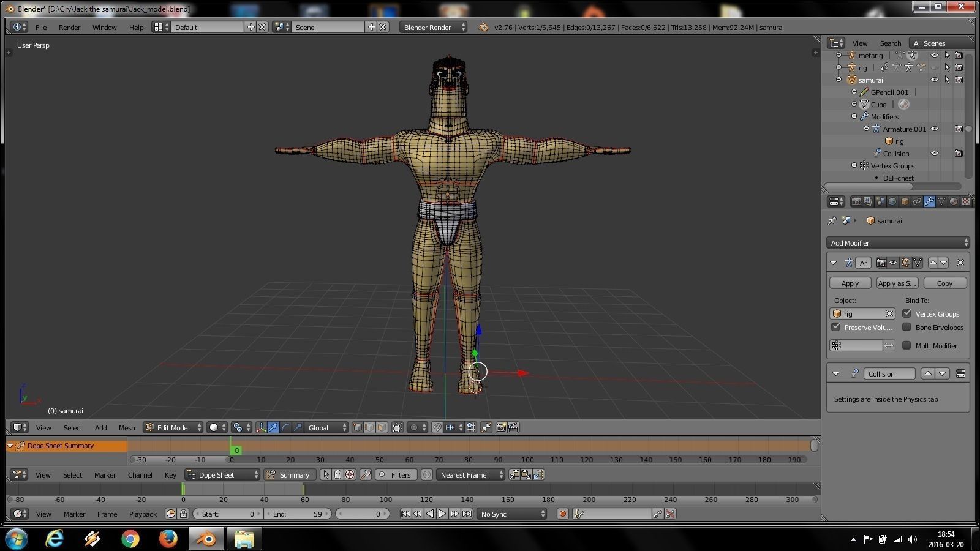Open the Material properties sphere tab
Viewport: 980px width, 551px height.
pyautogui.click(x=954, y=201)
